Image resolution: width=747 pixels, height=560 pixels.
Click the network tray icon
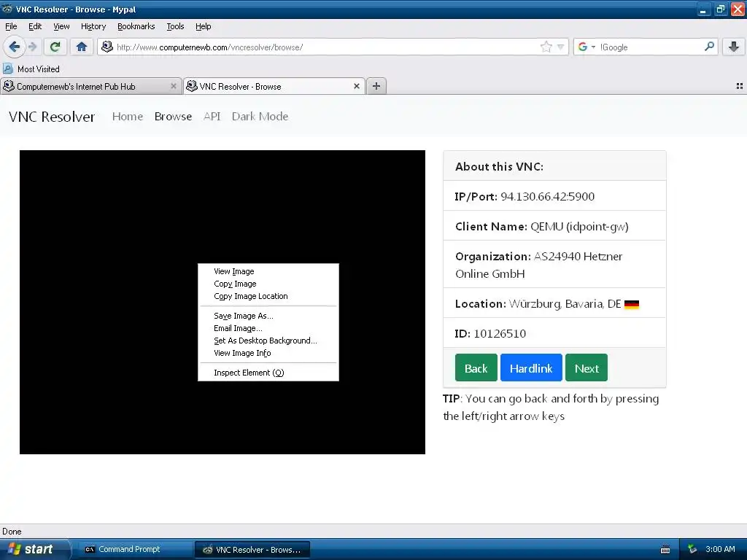(692, 550)
